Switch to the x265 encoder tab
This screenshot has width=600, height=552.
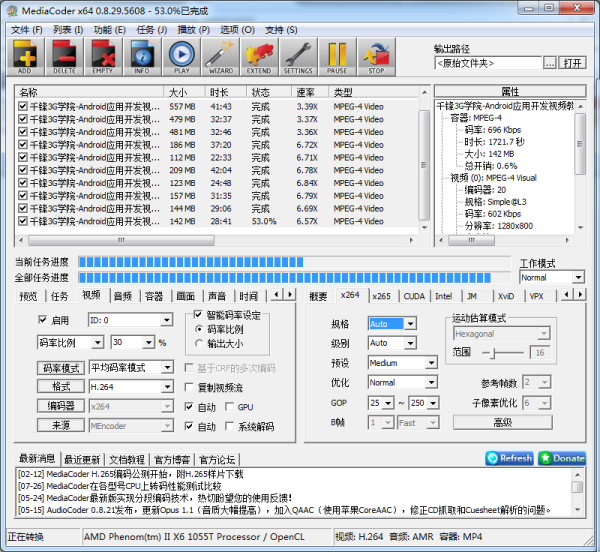382,296
